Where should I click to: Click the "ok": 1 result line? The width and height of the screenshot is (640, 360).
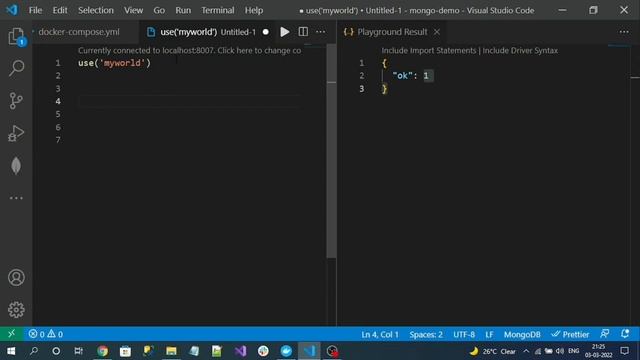click(411, 76)
